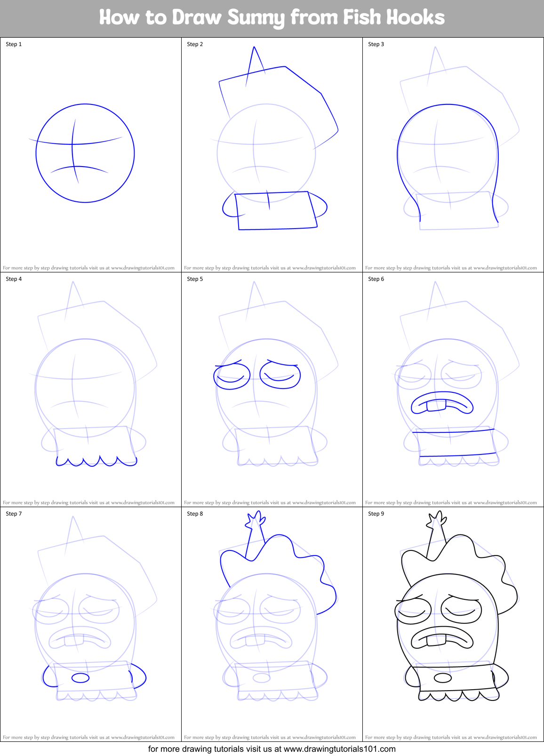Click the Step 5 eyes drawing
This screenshot has height=756, width=544.
257,374
